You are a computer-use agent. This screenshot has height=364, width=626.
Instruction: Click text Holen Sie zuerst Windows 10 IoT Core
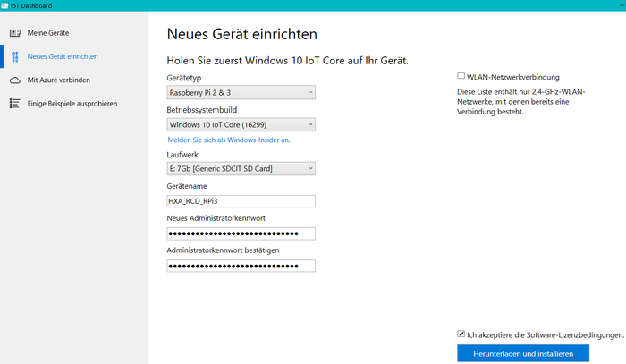[x=287, y=61]
